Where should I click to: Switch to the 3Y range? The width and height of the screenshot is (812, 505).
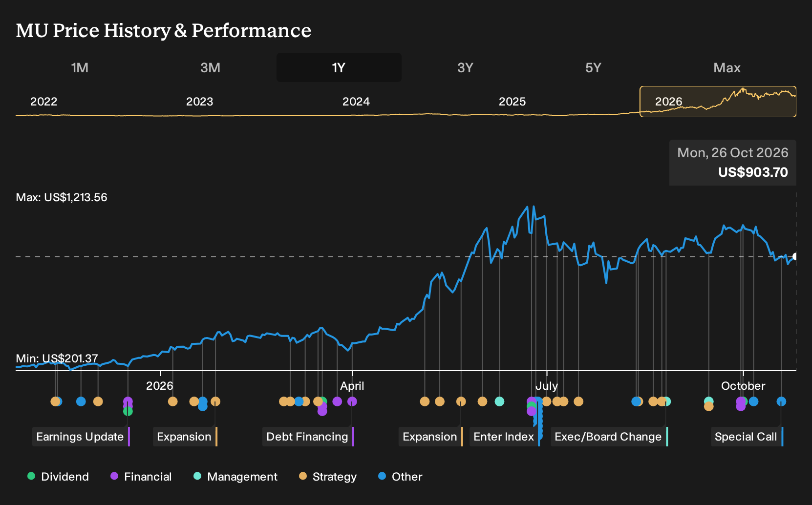click(465, 67)
